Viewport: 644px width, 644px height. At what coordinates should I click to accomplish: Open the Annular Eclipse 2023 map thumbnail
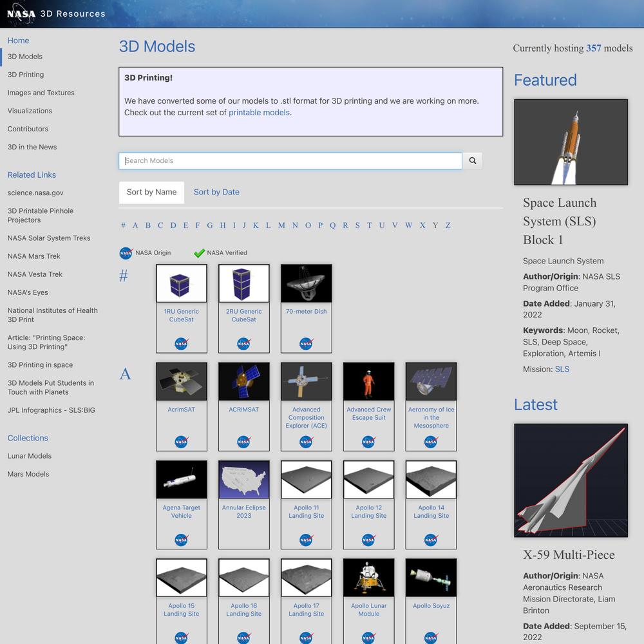pyautogui.click(x=244, y=480)
